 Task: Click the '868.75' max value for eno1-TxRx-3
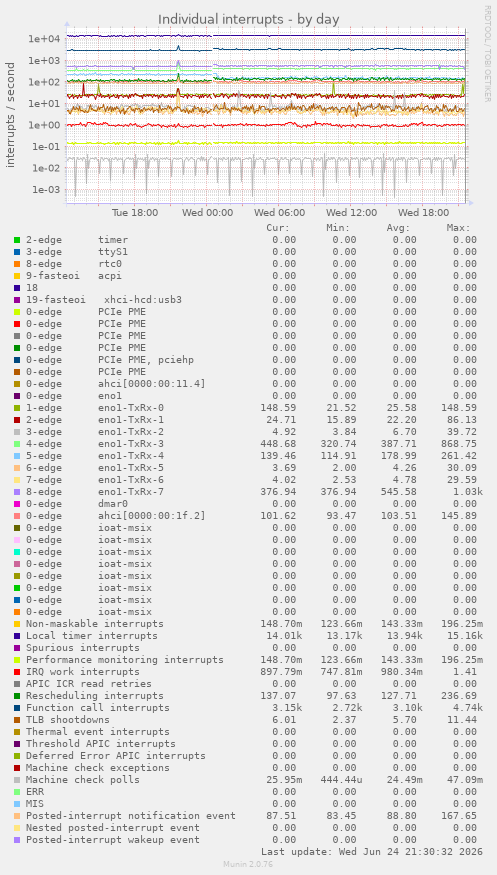(x=459, y=444)
